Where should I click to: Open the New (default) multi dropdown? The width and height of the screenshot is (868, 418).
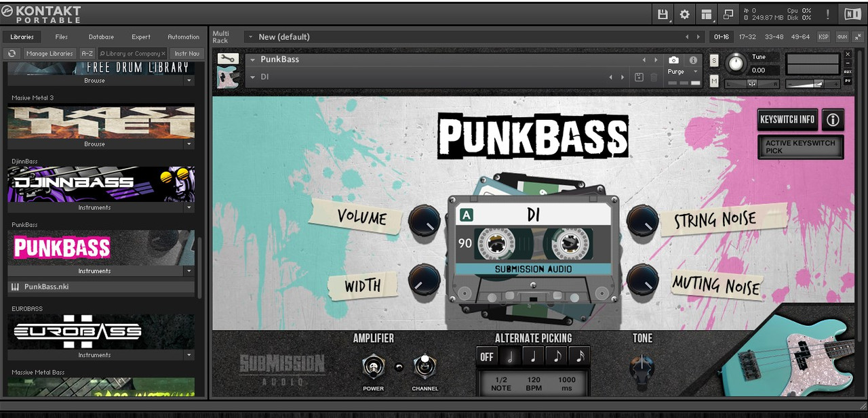251,37
